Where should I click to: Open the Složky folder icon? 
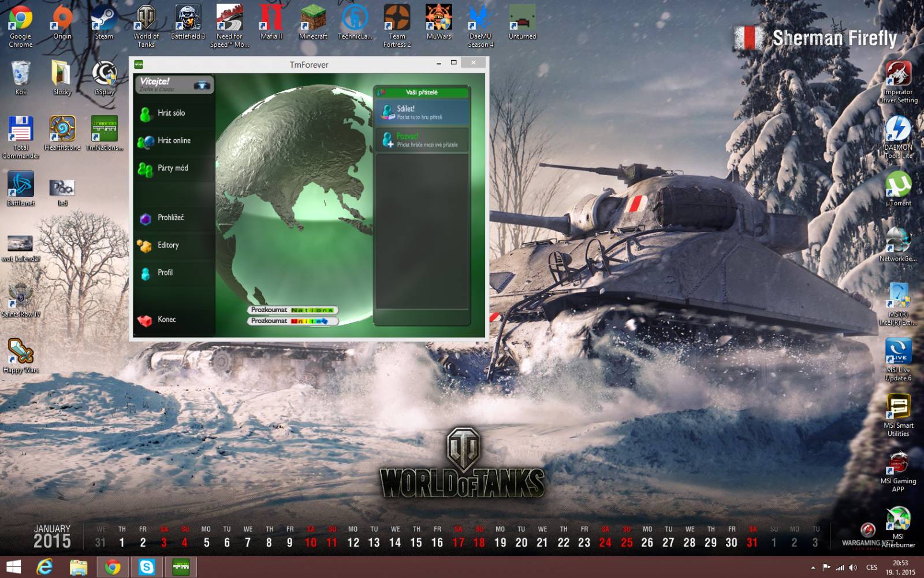click(x=62, y=79)
